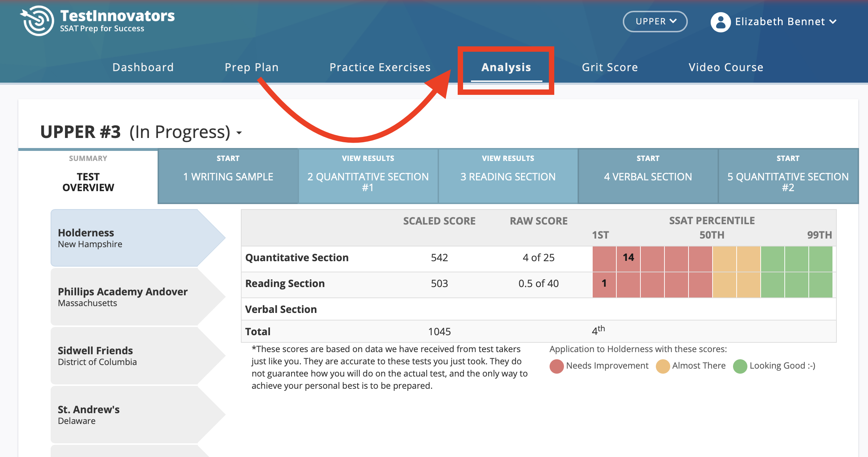Select the red percentile cell showing 14
The height and width of the screenshot is (457, 868).
point(628,257)
